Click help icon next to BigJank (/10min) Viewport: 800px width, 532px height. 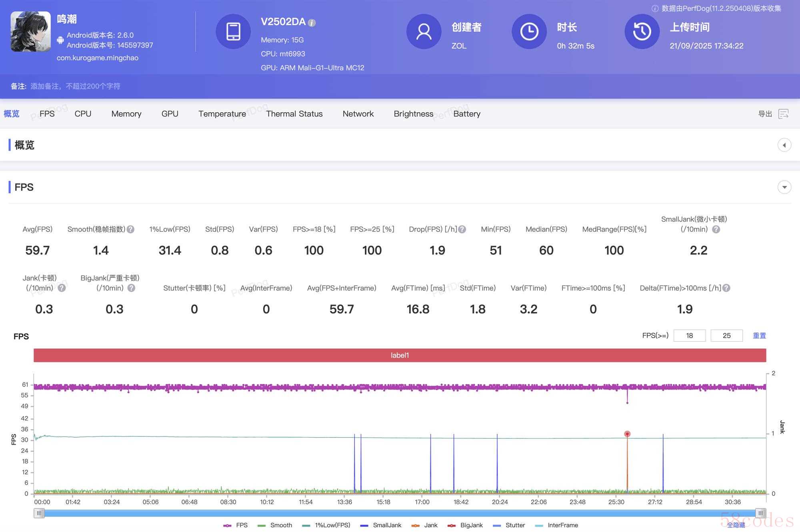pyautogui.click(x=131, y=288)
